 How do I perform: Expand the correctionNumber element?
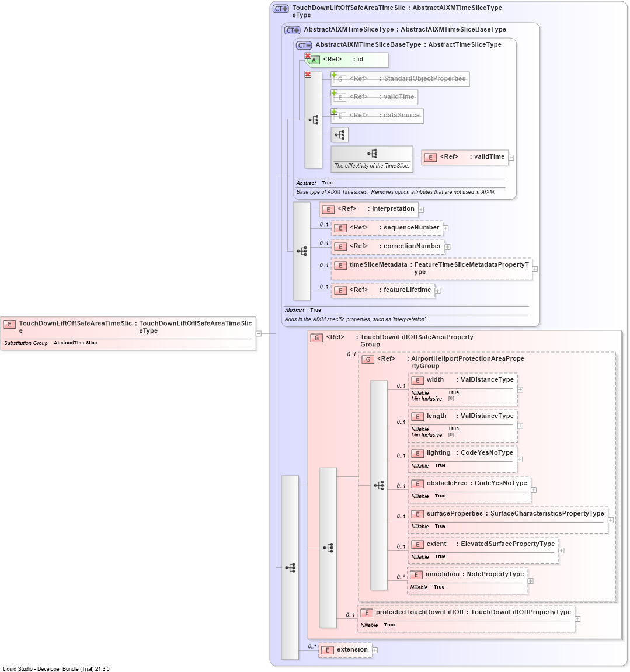447,248
